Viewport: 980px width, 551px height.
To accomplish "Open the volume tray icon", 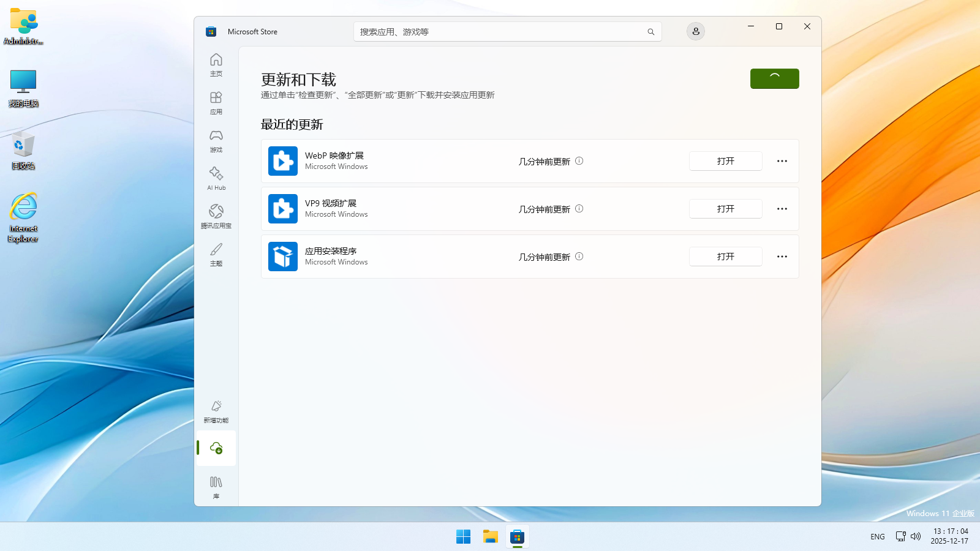I will 916,536.
